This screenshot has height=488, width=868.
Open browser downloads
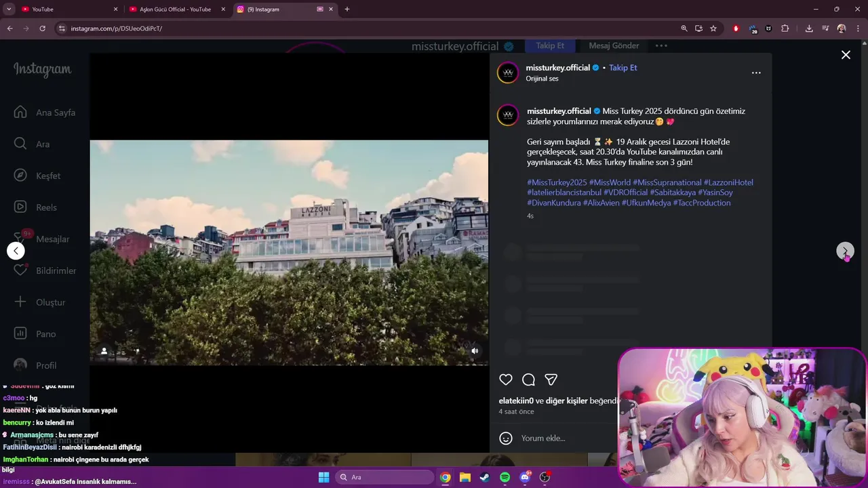[809, 28]
